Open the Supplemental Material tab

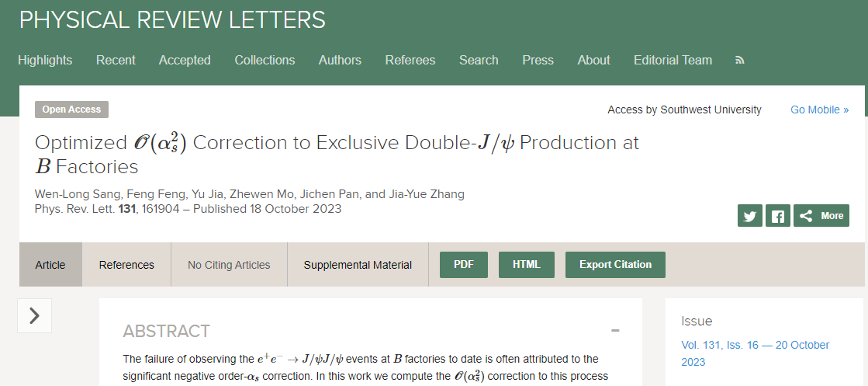tap(358, 265)
